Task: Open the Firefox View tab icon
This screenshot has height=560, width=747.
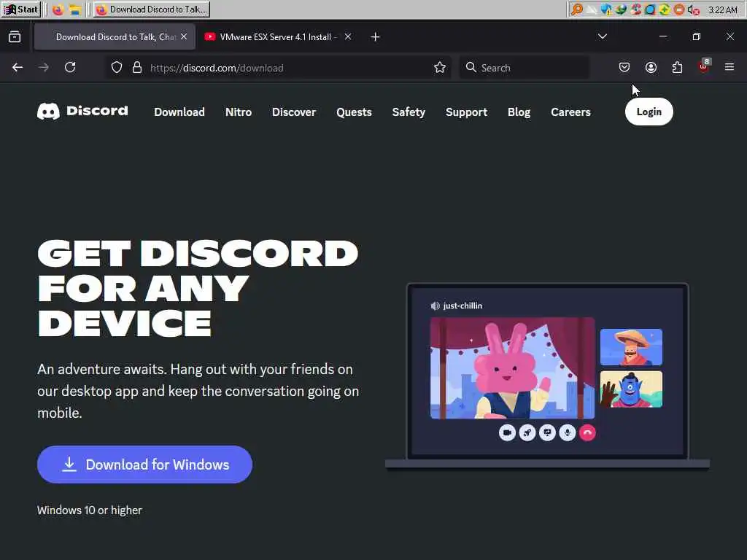Action: click(x=15, y=36)
